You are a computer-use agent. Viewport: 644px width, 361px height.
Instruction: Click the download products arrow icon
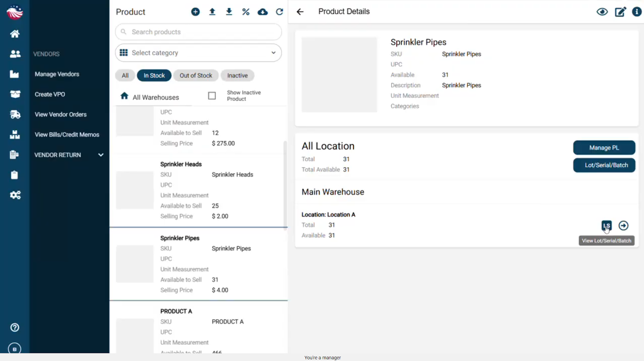coord(229,12)
